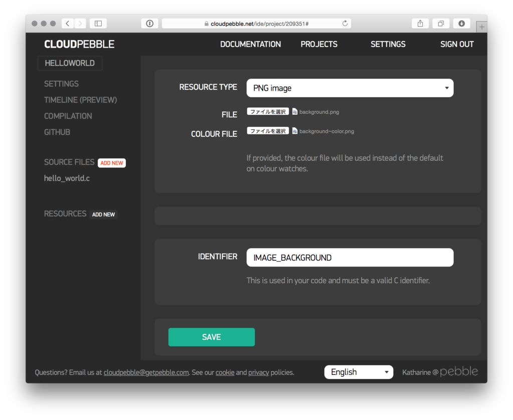This screenshot has width=513, height=420.
Task: Go forward with Safari's forward arrow
Action: coord(80,23)
